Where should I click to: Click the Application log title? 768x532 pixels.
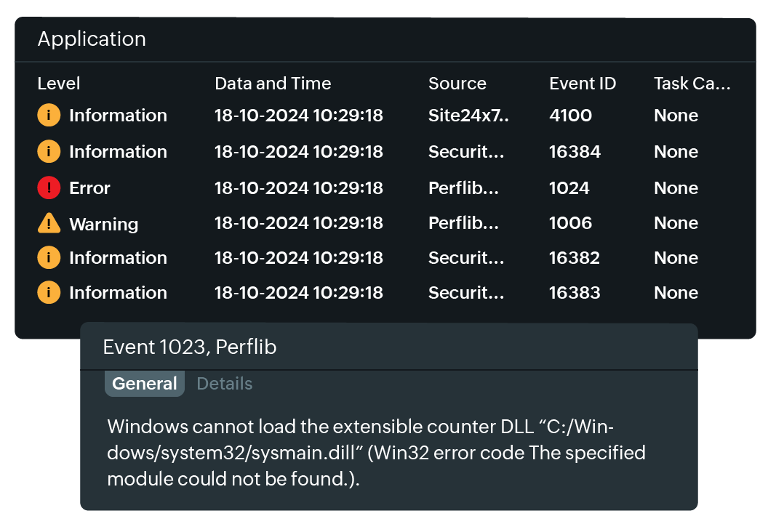(x=92, y=39)
